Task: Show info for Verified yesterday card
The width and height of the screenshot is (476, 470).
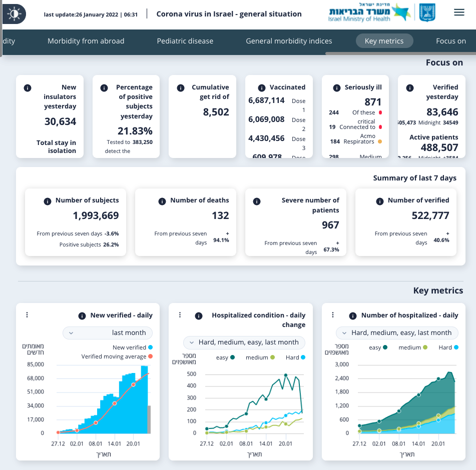Action: click(410, 88)
